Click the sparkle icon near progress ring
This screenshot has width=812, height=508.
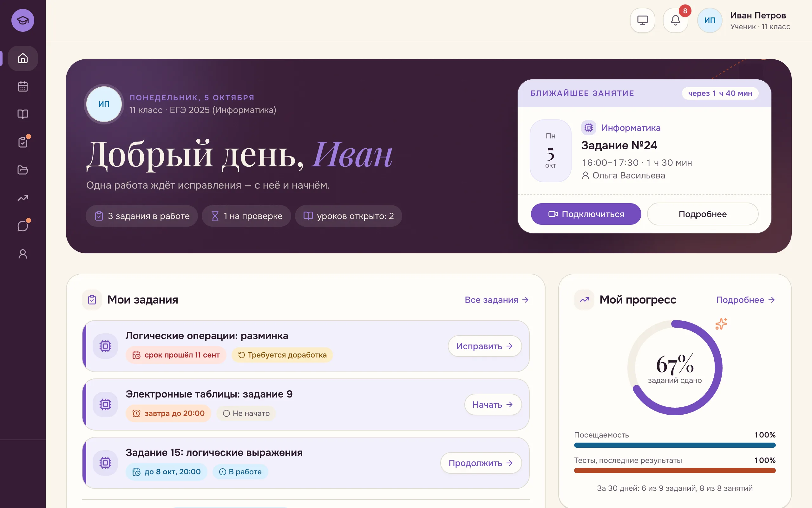(x=721, y=324)
